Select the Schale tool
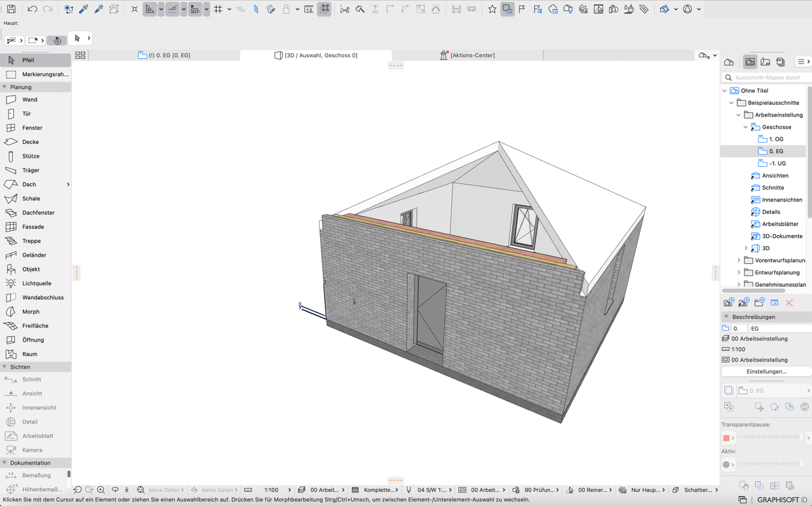This screenshot has width=812, height=506. click(x=35, y=198)
